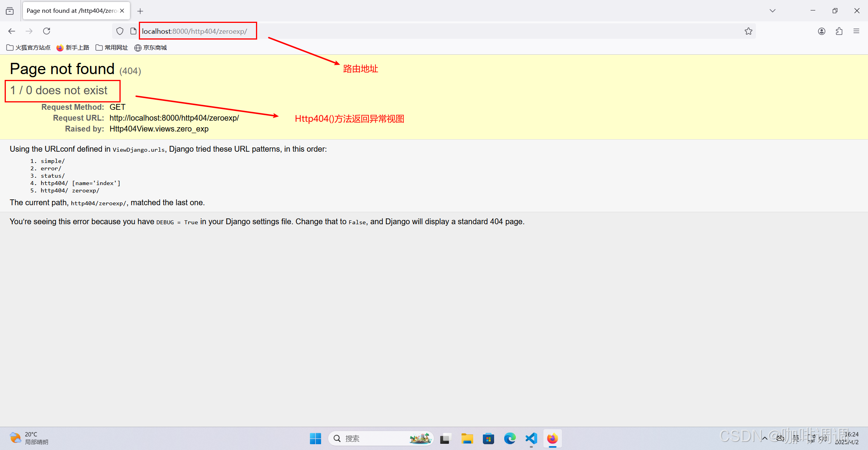This screenshot has height=450, width=868.
Task: Show hidden system tray icons
Action: pos(764,438)
